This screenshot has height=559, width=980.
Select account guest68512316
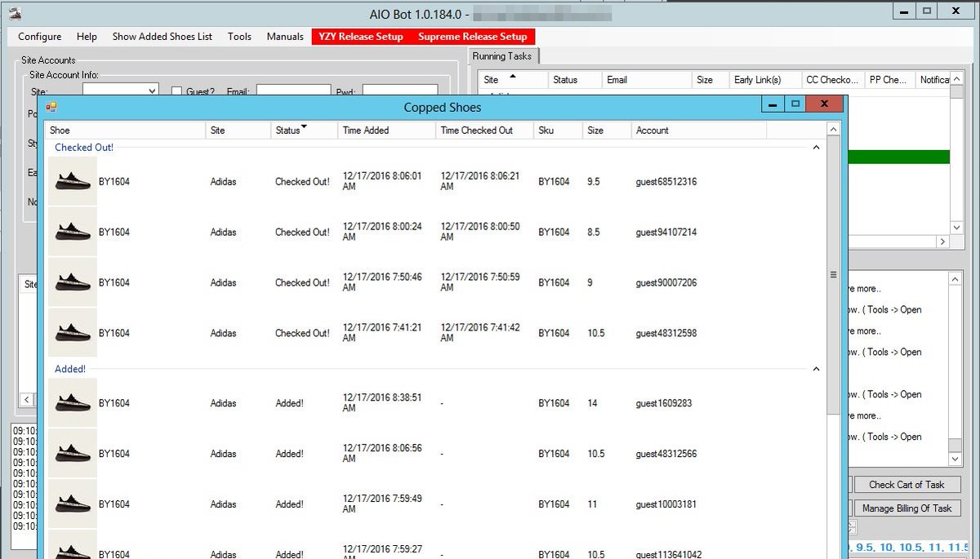666,181
